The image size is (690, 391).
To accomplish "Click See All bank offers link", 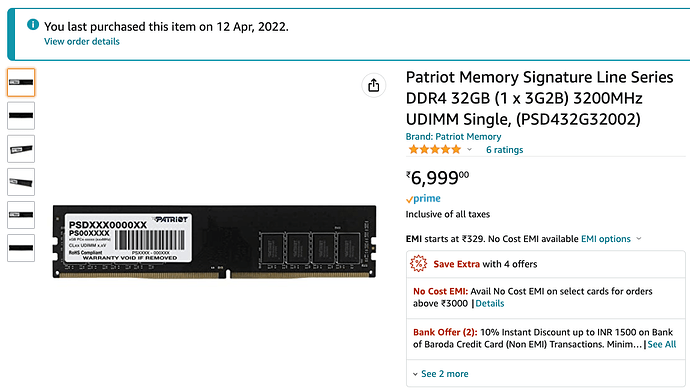I will [x=661, y=344].
